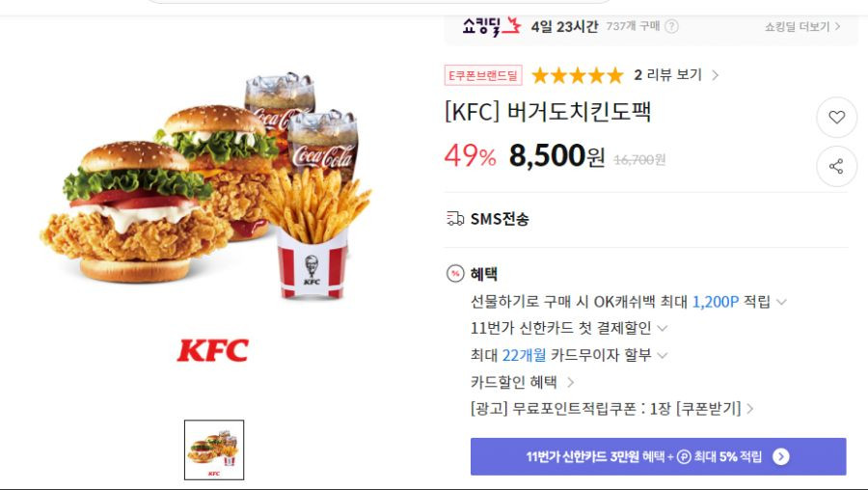Open 2 리뷰 보기 reviews
This screenshot has height=490, width=868.
click(676, 74)
